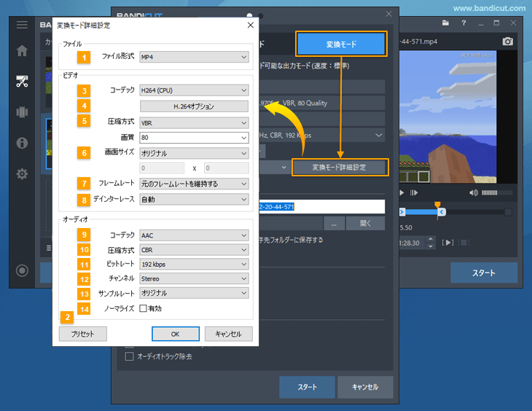Click the Preset button
This screenshot has width=532, height=411.
(x=83, y=334)
